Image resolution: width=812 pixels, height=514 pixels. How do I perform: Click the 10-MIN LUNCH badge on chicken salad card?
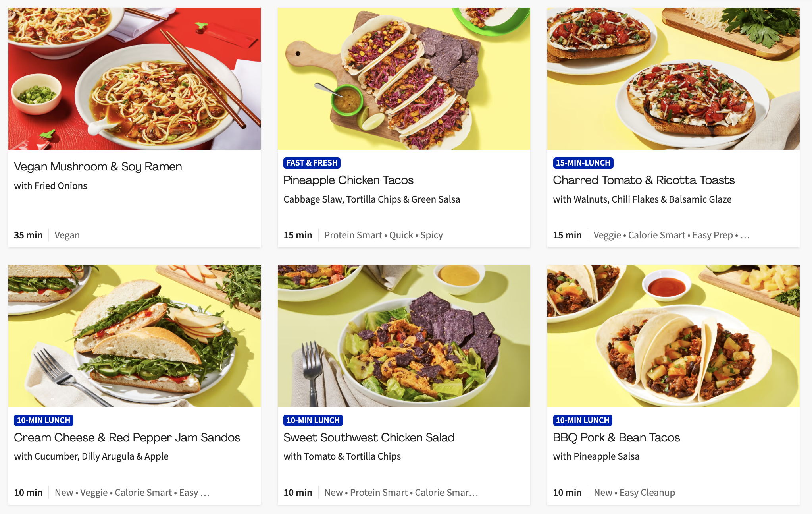click(x=313, y=420)
